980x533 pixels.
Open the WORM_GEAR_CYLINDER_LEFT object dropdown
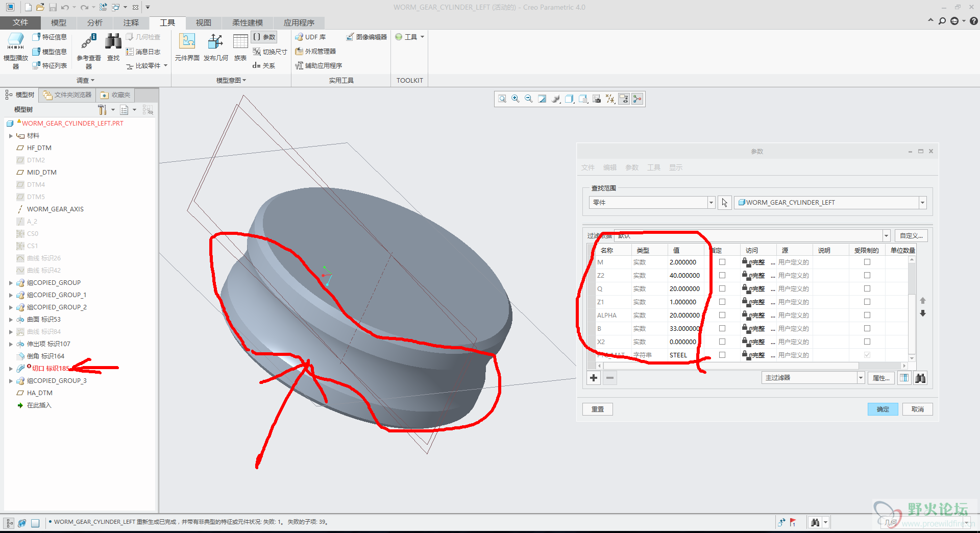[922, 203]
